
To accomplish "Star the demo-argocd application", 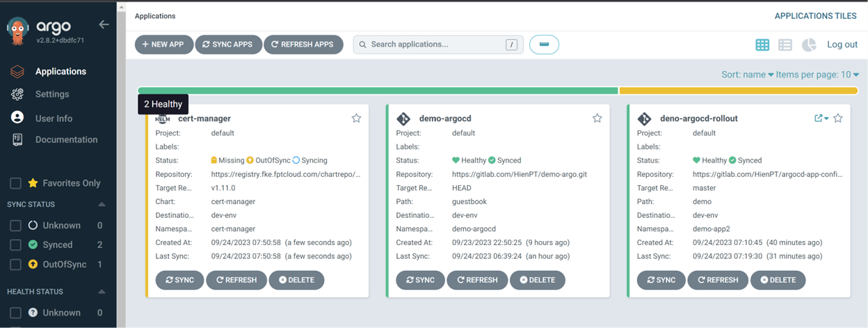I will (x=597, y=118).
